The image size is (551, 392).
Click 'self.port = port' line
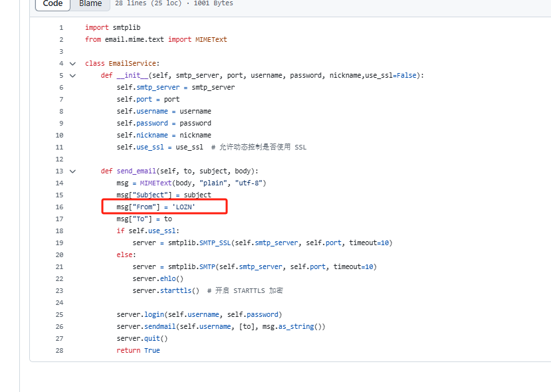tap(148, 99)
